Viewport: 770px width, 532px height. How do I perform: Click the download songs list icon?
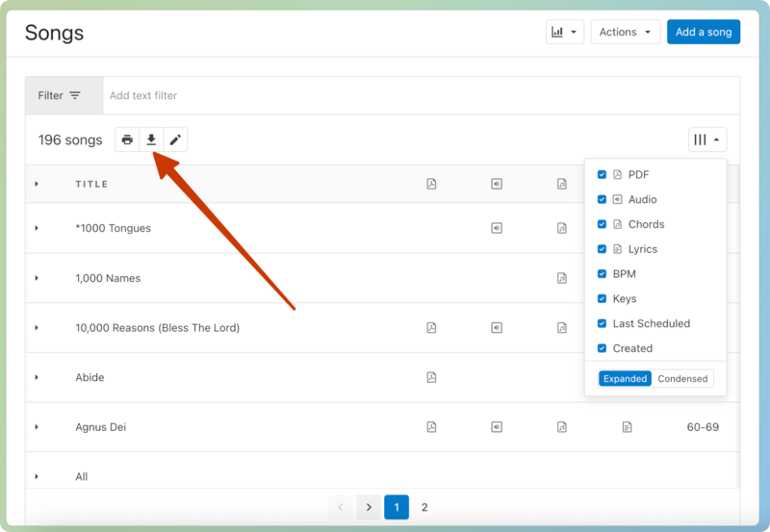pyautogui.click(x=151, y=140)
